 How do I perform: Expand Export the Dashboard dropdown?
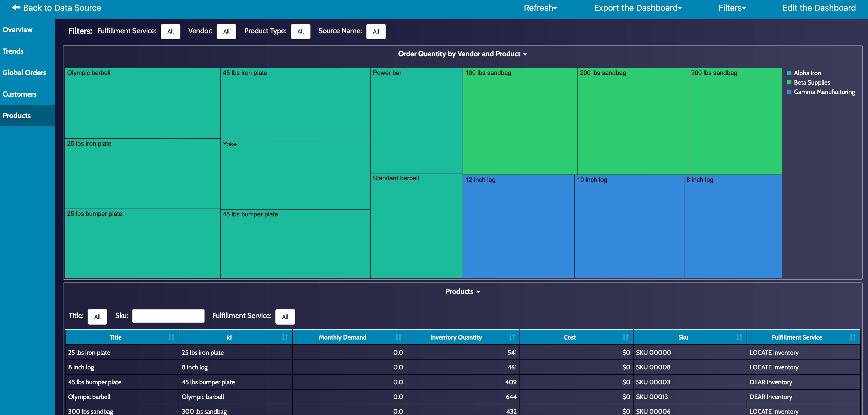point(637,8)
